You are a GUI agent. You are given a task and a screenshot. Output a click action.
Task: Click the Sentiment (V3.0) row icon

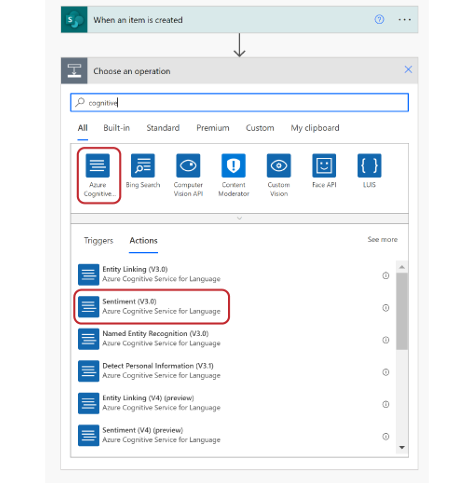tap(89, 307)
